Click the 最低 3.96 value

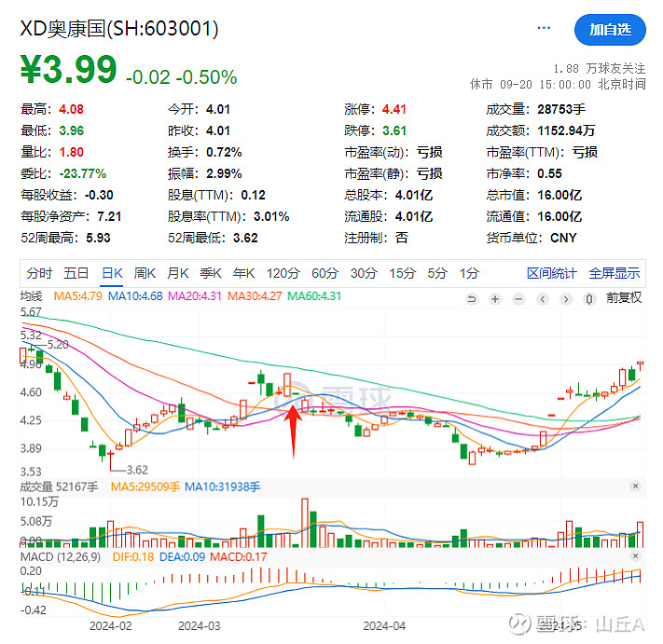[x=71, y=130]
